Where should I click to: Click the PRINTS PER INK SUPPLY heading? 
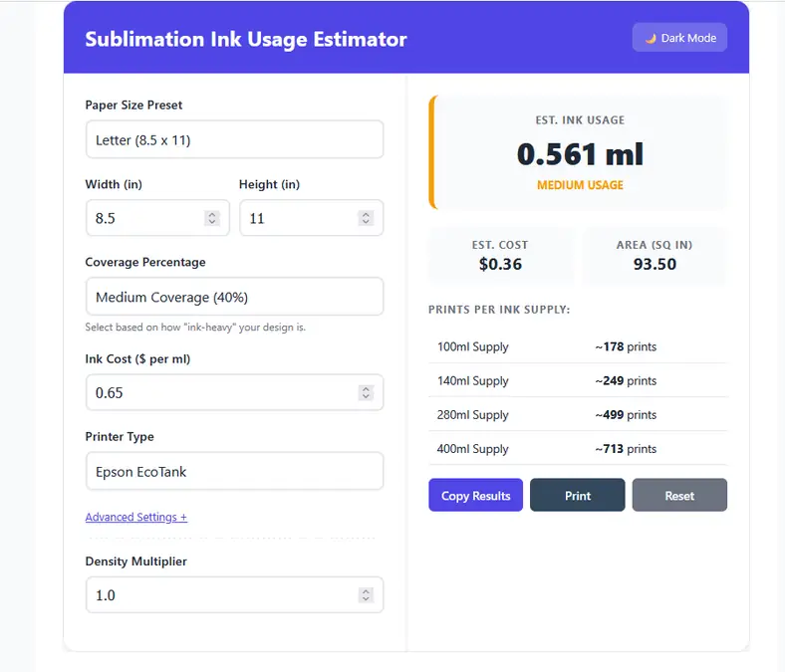pos(499,310)
